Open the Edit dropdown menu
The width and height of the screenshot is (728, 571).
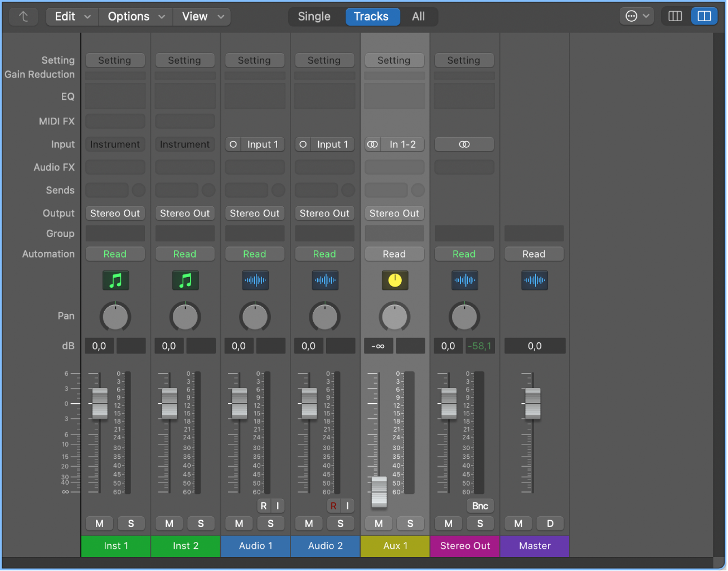pos(72,17)
